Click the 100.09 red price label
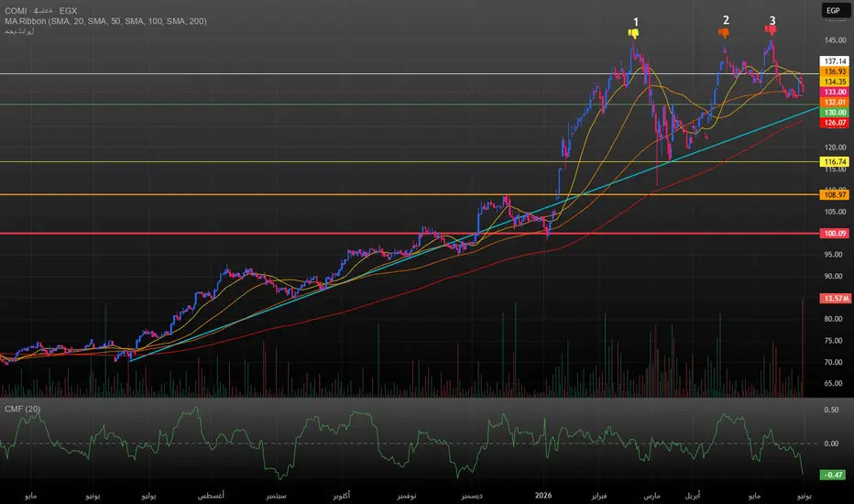Screen dimensions: 854x504 835,233
